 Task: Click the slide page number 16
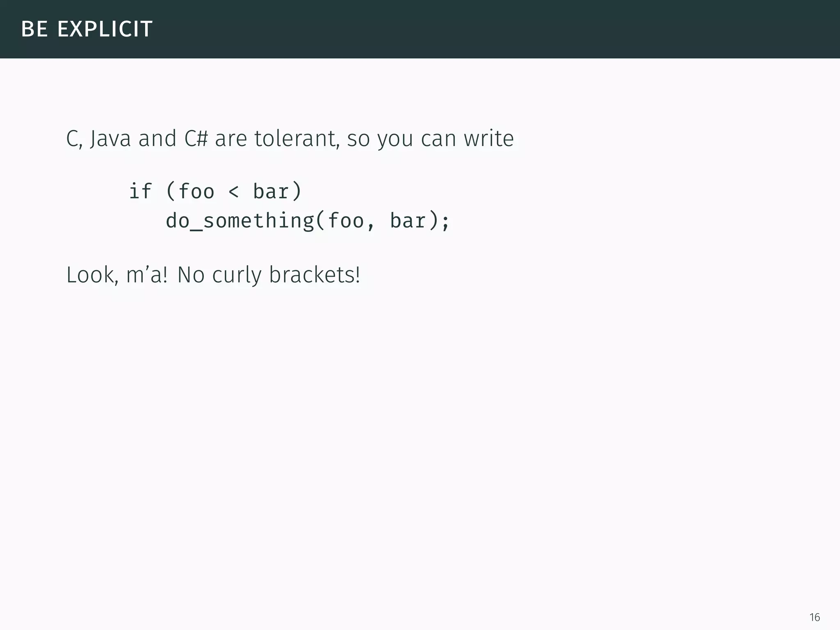815,617
